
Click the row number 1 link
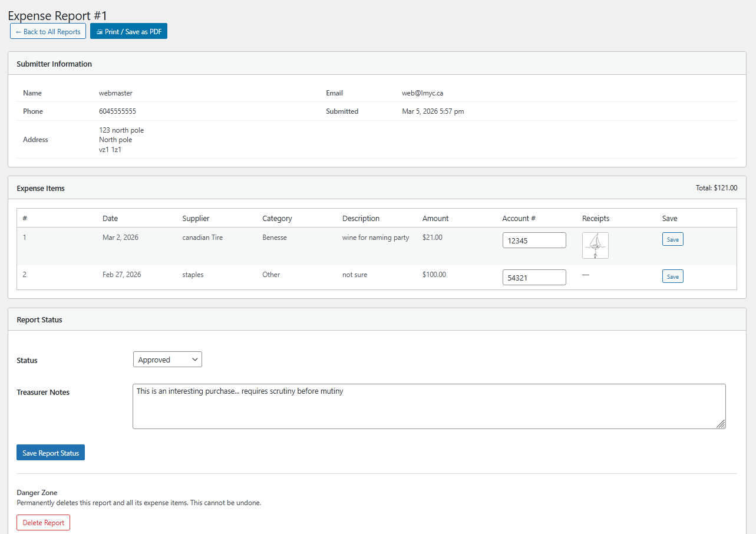pyautogui.click(x=25, y=238)
